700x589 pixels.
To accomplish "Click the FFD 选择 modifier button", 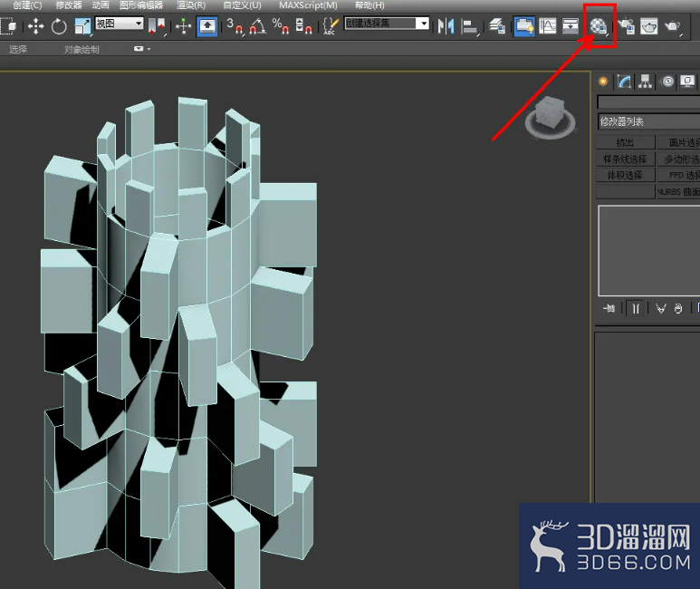I will (x=678, y=175).
